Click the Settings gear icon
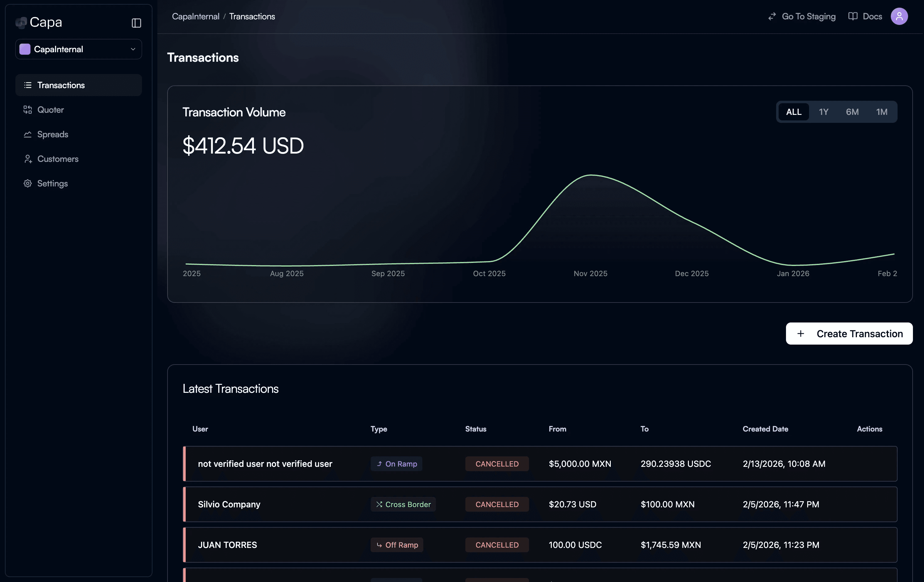Viewport: 924px width, 582px height. point(28,183)
